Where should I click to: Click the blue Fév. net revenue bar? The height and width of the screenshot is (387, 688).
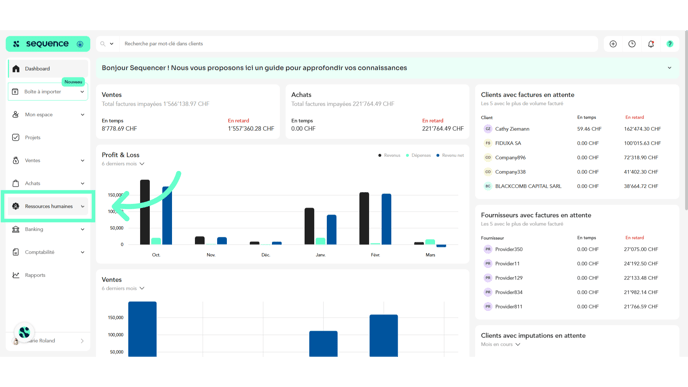click(x=386, y=219)
